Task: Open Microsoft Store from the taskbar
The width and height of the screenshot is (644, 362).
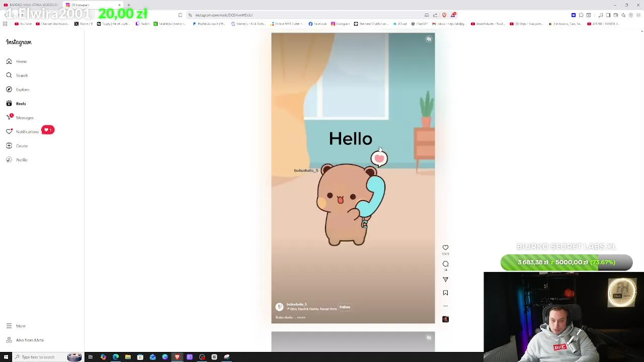Action: 140,357
